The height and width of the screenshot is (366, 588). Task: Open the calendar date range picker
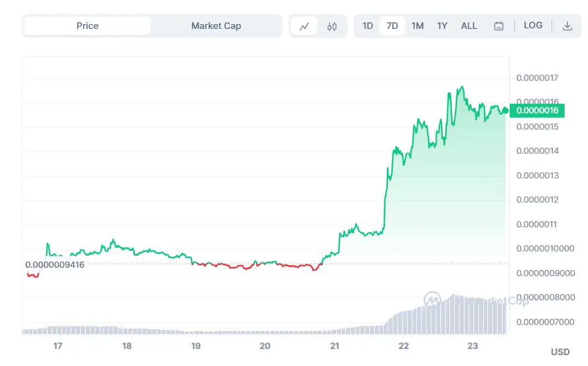pyautogui.click(x=498, y=26)
